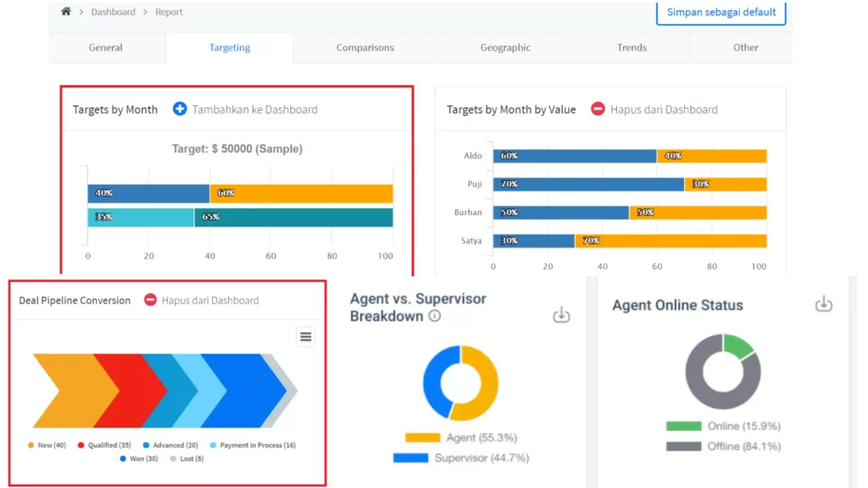Click the 'Agent Online Status' heading
Image resolution: width=868 pixels, height=488 pixels.
677,305
